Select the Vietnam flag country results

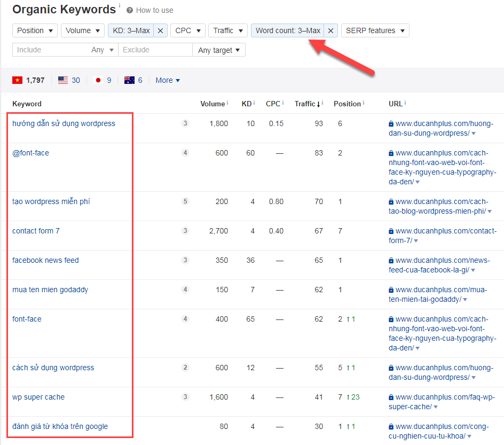[x=18, y=80]
